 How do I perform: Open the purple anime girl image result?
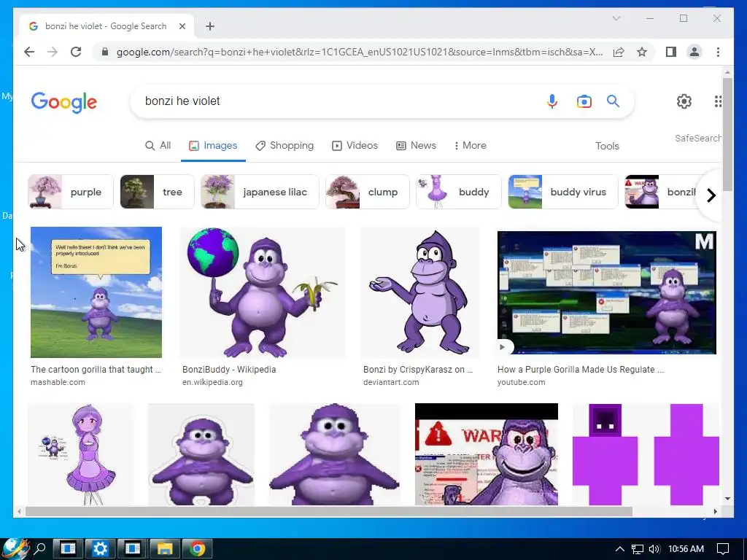click(81, 454)
